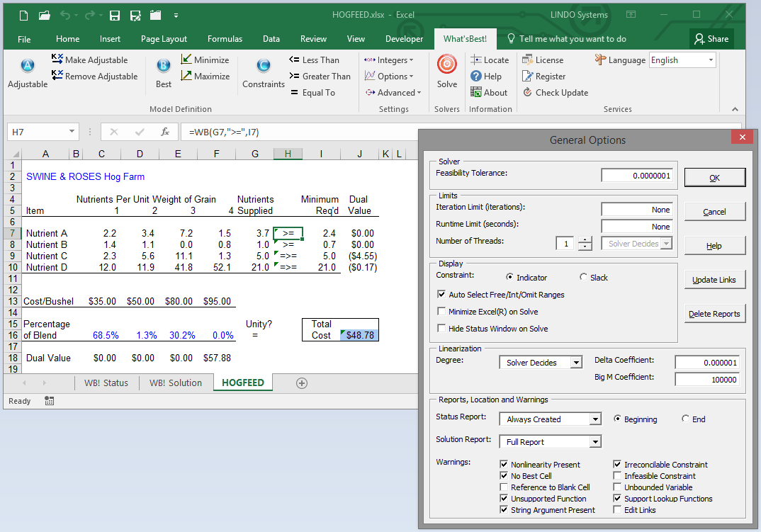761x532 pixels.
Task: Click the Feasibility Tolerance input field
Action: (637, 175)
